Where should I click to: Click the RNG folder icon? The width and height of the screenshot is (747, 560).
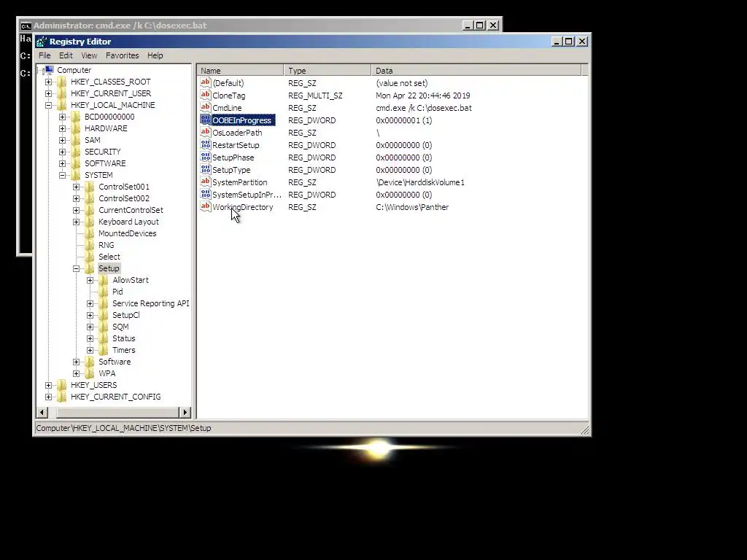point(90,245)
